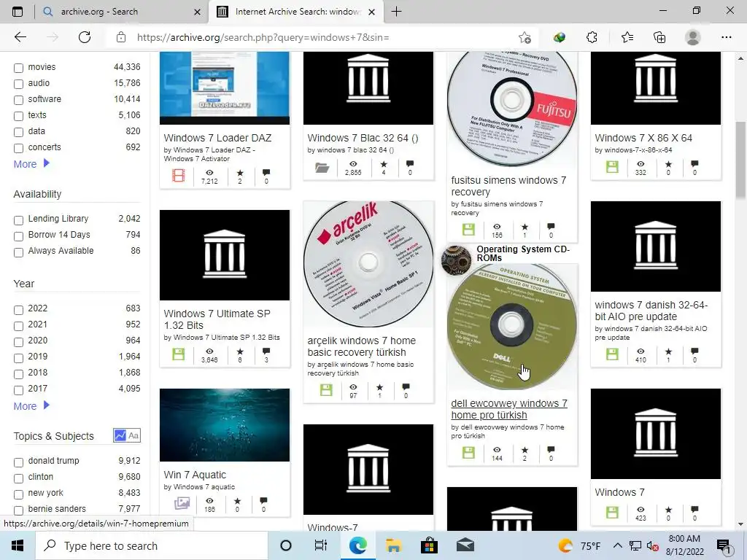Toggle Topics chart view icon
The width and height of the screenshot is (747, 560).
point(120,435)
